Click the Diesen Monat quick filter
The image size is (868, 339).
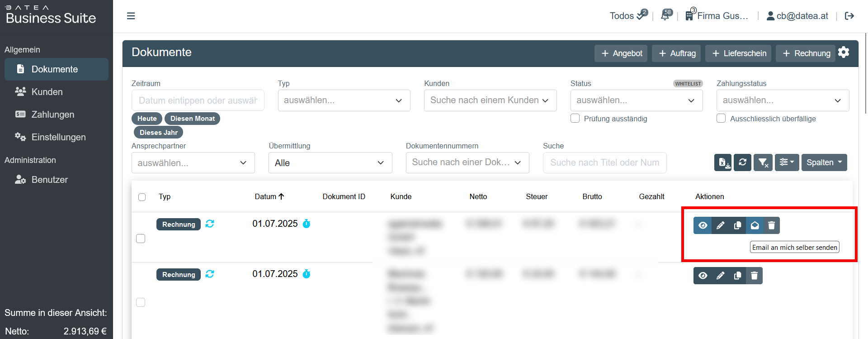(x=192, y=119)
